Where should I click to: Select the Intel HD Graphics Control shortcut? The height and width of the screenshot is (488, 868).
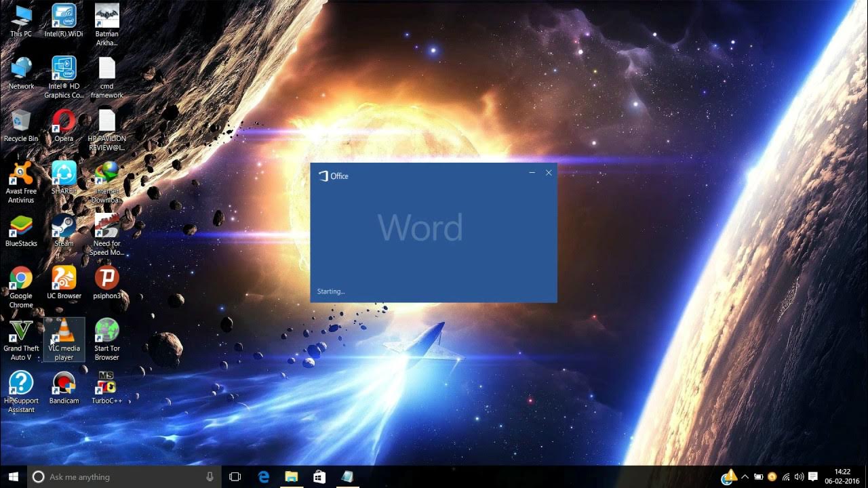click(64, 77)
